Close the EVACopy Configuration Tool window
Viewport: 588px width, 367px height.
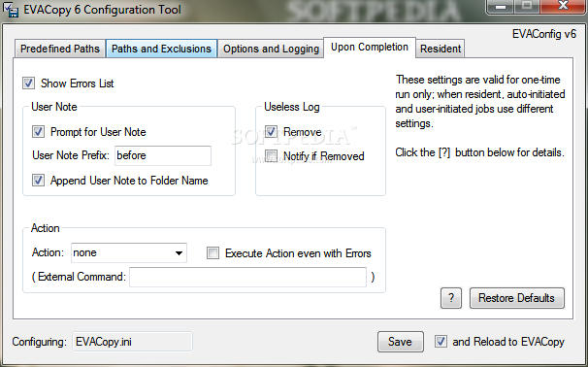(x=563, y=7)
